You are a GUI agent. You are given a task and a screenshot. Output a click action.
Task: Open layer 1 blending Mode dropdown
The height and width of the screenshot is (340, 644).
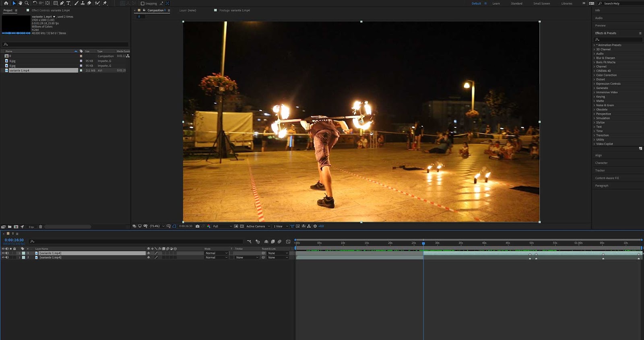pyautogui.click(x=216, y=253)
